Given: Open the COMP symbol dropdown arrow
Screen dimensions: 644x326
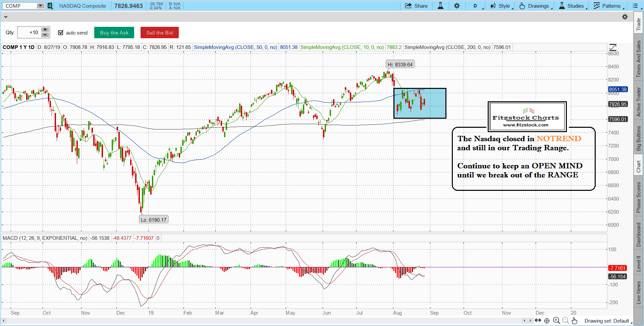Looking at the screenshot, I should pos(40,6).
